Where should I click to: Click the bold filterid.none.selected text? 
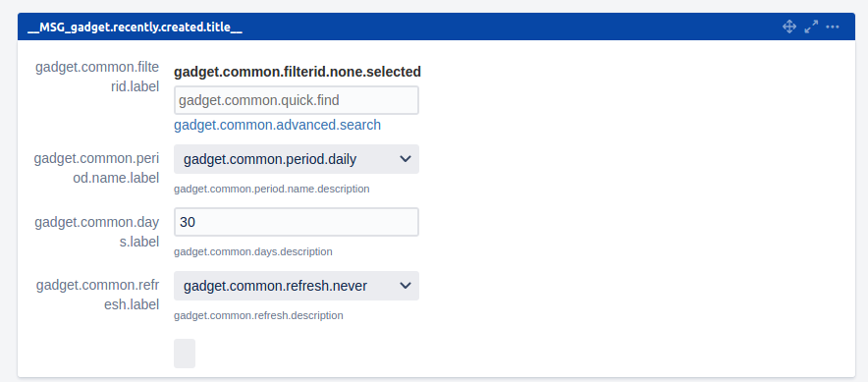298,72
